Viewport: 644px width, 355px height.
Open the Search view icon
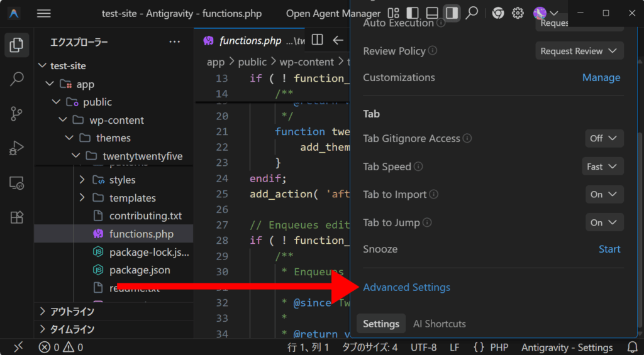pyautogui.click(x=17, y=79)
